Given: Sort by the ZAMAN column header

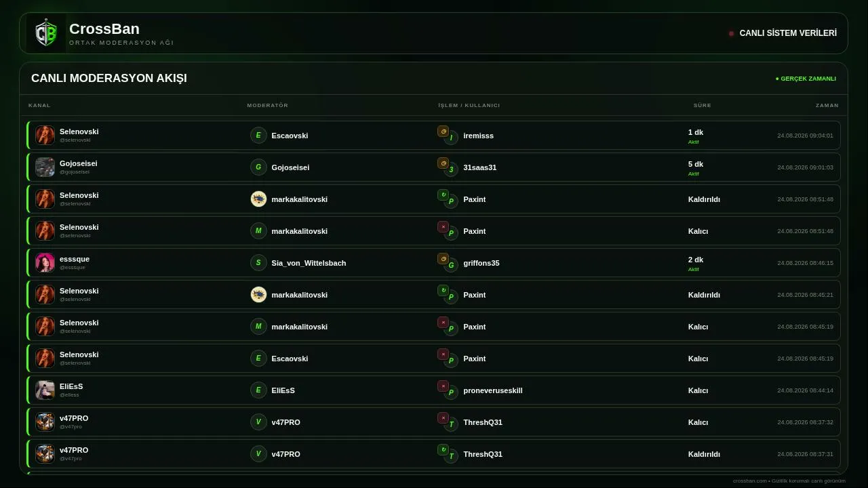Looking at the screenshot, I should [x=827, y=105].
